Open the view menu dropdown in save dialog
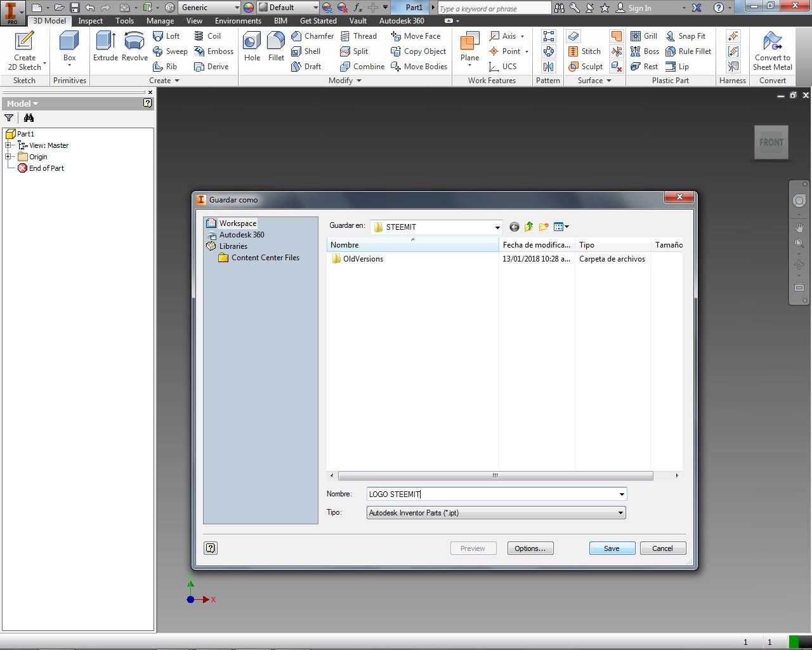Viewport: 812px width, 650px height. [561, 227]
